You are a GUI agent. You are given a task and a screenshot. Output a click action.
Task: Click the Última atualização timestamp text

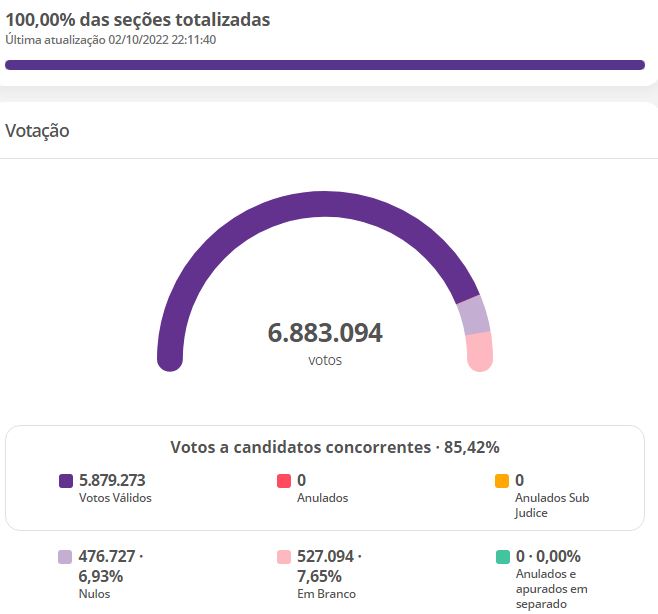(111, 40)
